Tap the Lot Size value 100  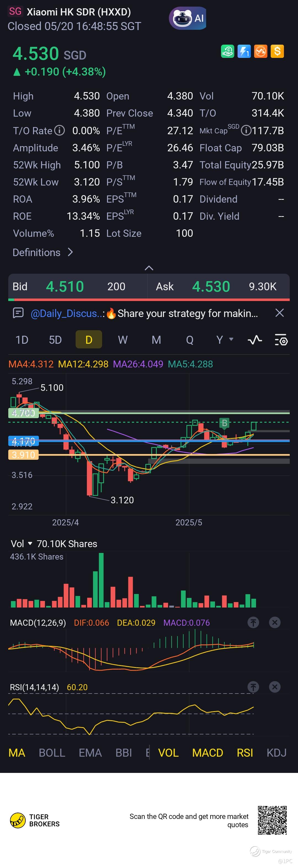184,233
